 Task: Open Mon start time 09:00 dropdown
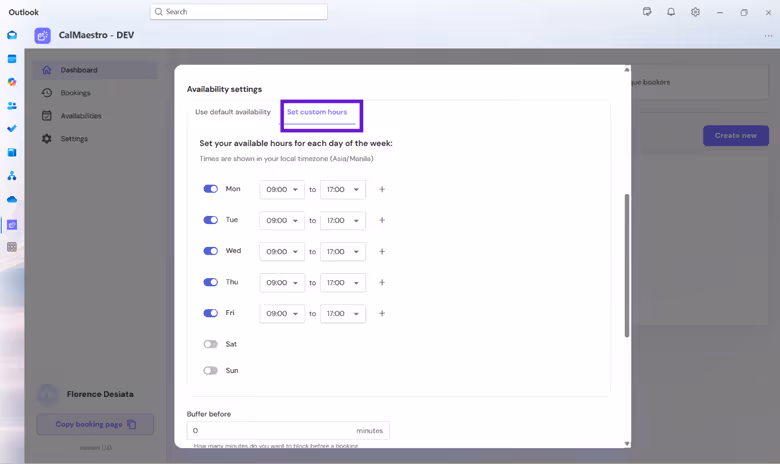[282, 189]
